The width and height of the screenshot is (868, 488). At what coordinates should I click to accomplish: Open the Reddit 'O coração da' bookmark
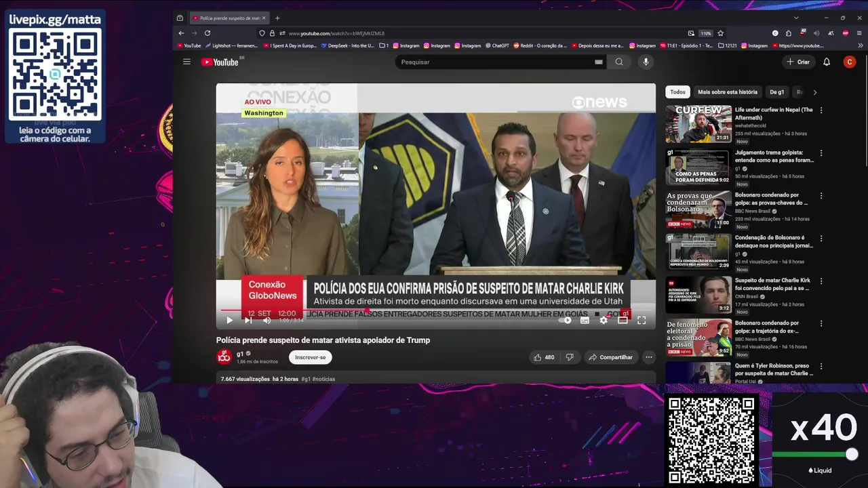(x=540, y=45)
